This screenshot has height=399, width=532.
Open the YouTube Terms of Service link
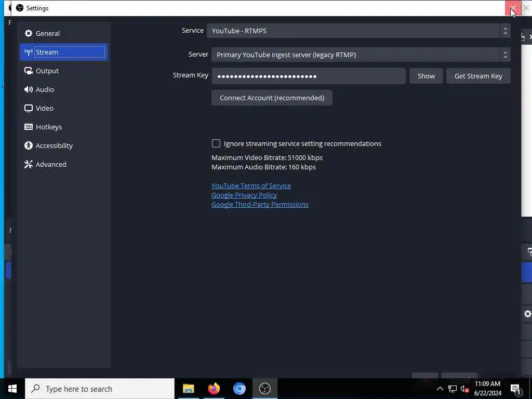(x=251, y=185)
